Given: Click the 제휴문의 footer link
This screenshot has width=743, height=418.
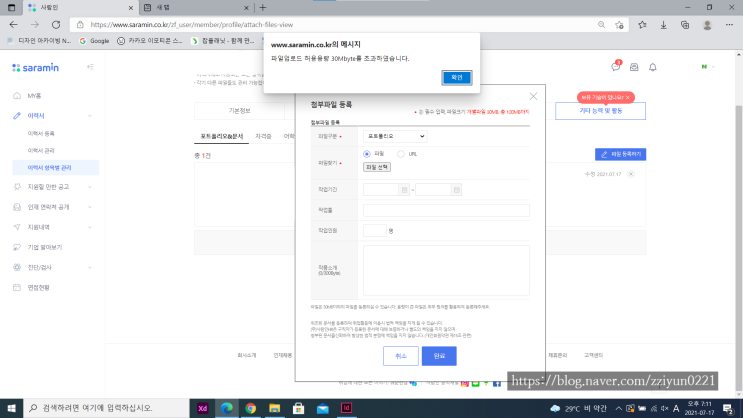Looking at the screenshot, I should [558, 355].
